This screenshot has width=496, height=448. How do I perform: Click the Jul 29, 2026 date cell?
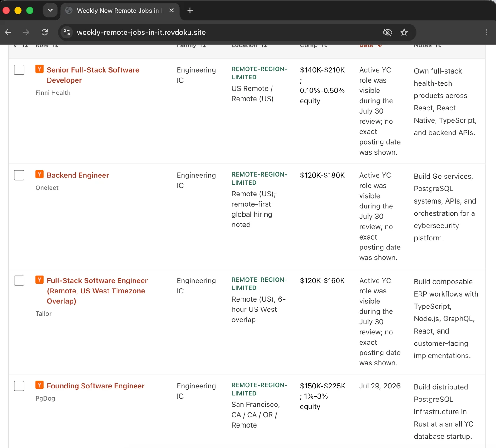tap(380, 386)
